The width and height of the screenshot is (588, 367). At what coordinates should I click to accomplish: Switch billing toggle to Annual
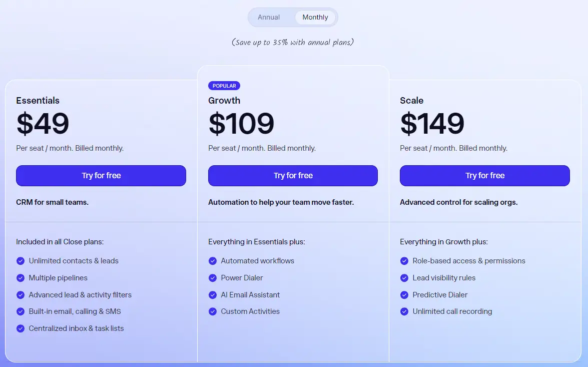[269, 17]
